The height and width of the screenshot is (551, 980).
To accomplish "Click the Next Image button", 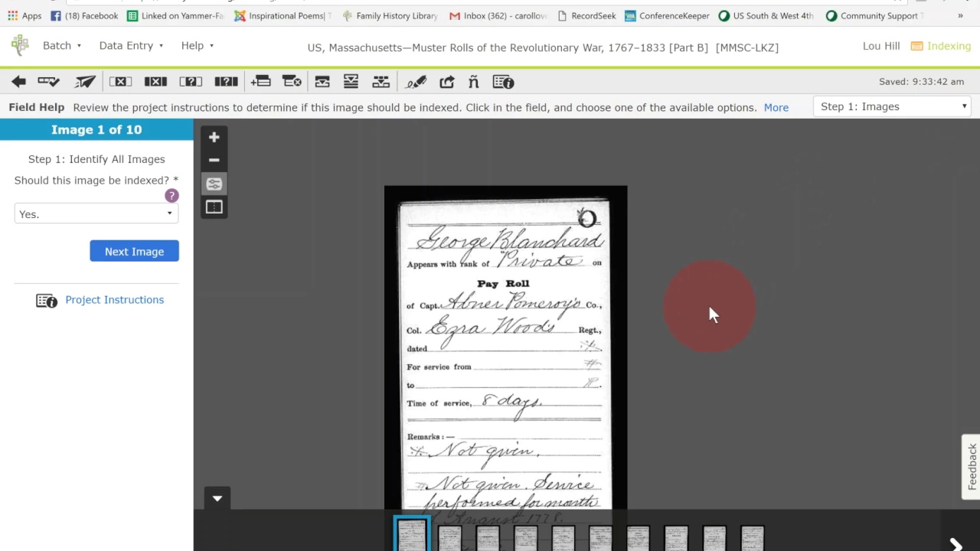I will [x=134, y=251].
